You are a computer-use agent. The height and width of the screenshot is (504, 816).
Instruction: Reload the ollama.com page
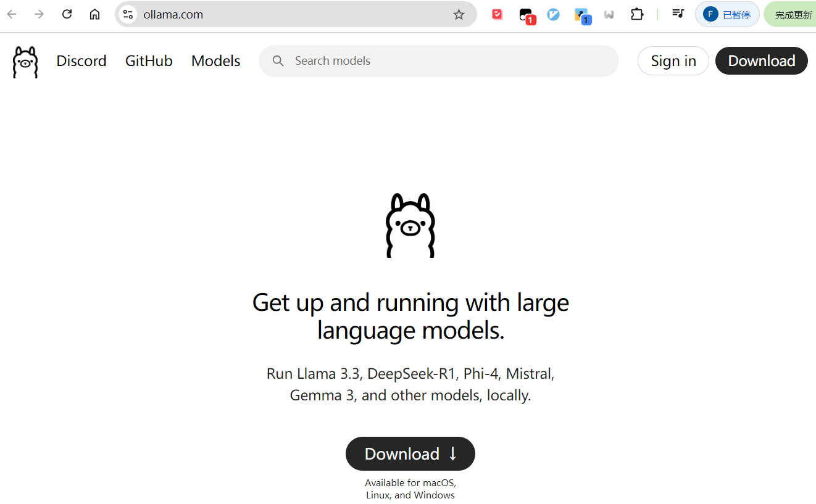(x=67, y=14)
